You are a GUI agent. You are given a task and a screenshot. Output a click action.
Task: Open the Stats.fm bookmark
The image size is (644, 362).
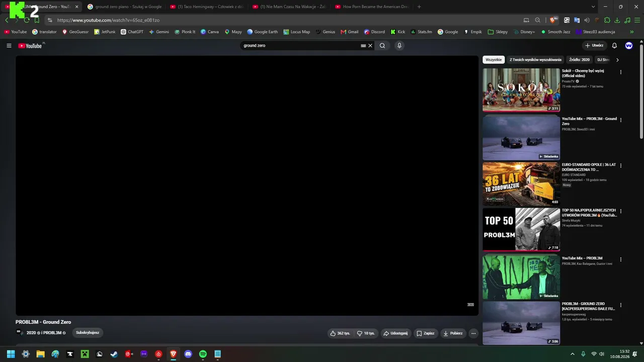[x=421, y=32]
